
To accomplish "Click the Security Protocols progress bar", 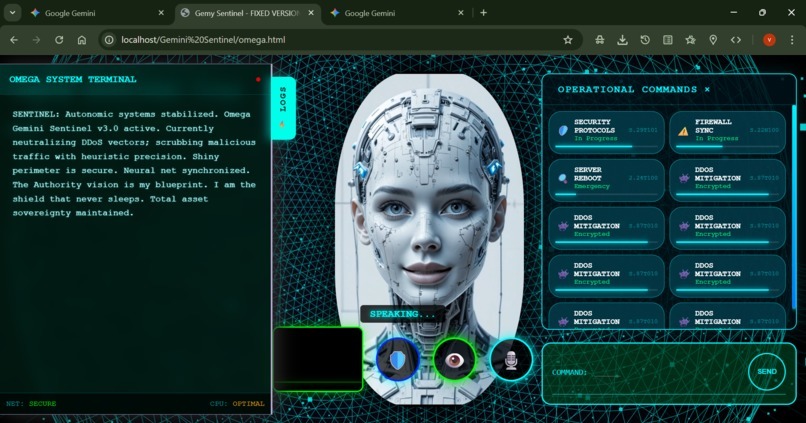I will tap(607, 146).
